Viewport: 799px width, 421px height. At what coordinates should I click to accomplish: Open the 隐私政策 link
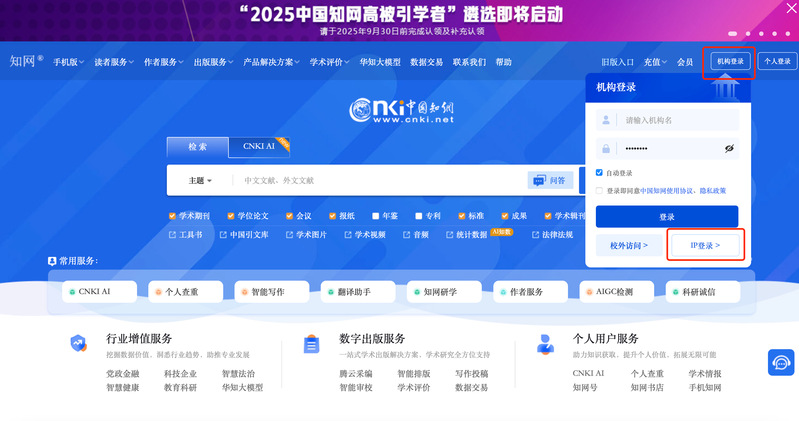[x=713, y=191]
